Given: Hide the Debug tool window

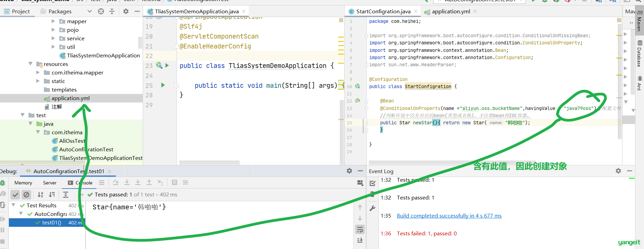Looking at the screenshot, I should tap(360, 171).
